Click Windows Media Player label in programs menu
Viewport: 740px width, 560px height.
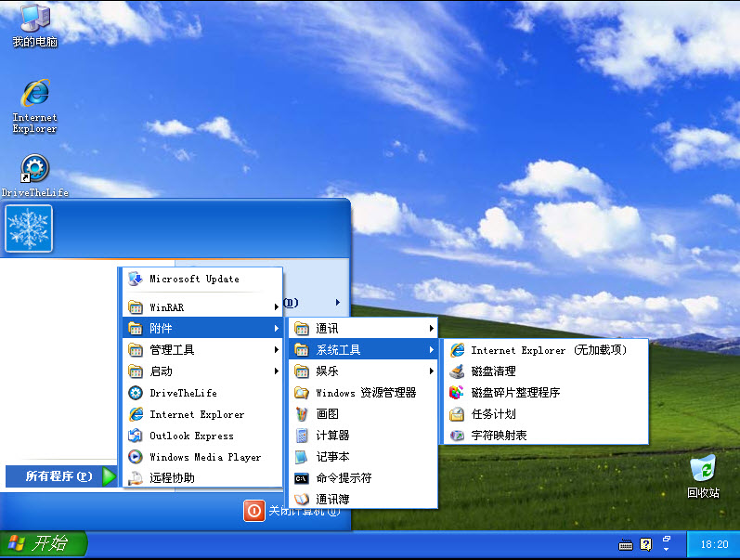point(205,457)
